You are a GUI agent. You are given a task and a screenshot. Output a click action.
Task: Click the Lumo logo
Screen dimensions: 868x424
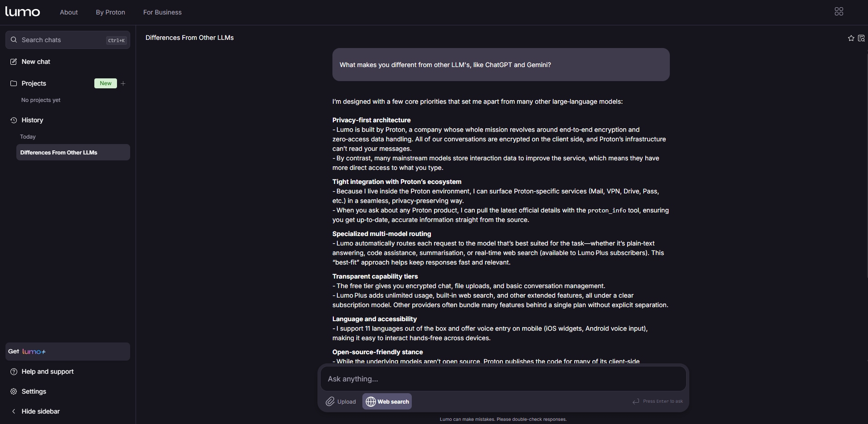tap(23, 12)
